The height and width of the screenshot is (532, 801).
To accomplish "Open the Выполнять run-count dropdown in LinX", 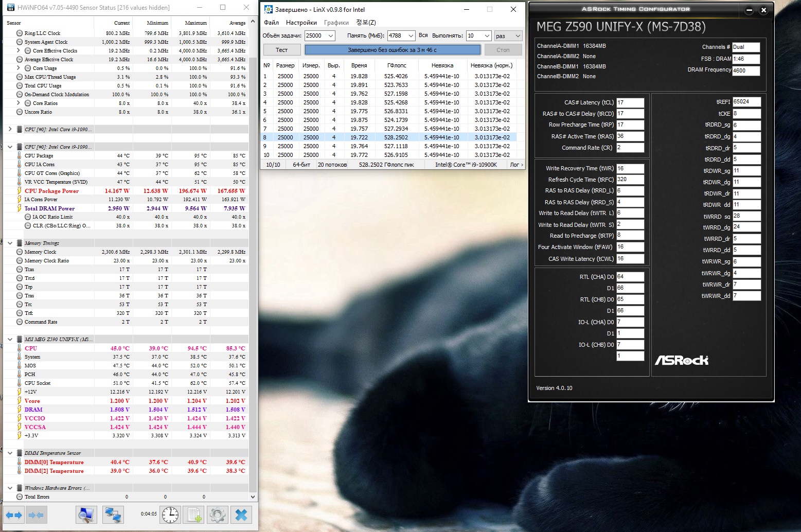I will tap(487, 36).
